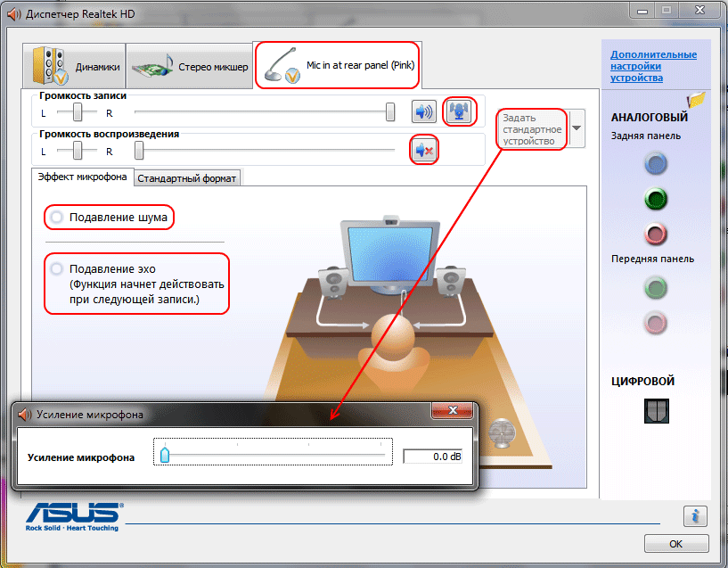Mute recording volume speaker icon
This screenshot has height=568, width=728.
click(x=424, y=111)
